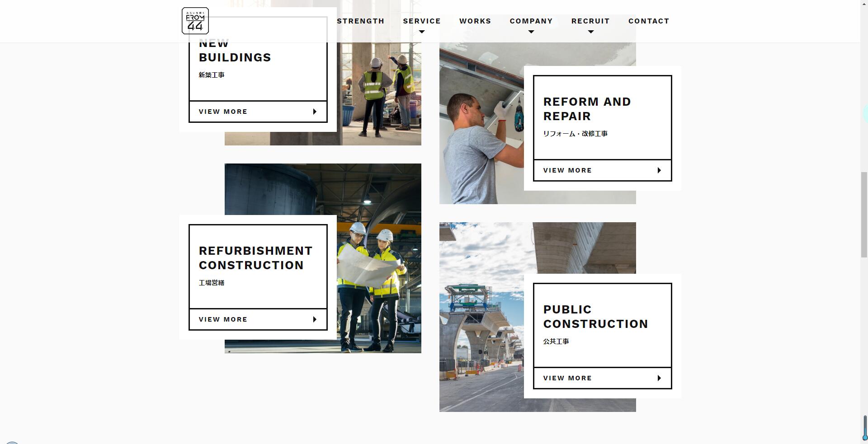Image resolution: width=868 pixels, height=444 pixels.
Task: Click the page vertical scrollbar thumb
Action: coord(864,215)
